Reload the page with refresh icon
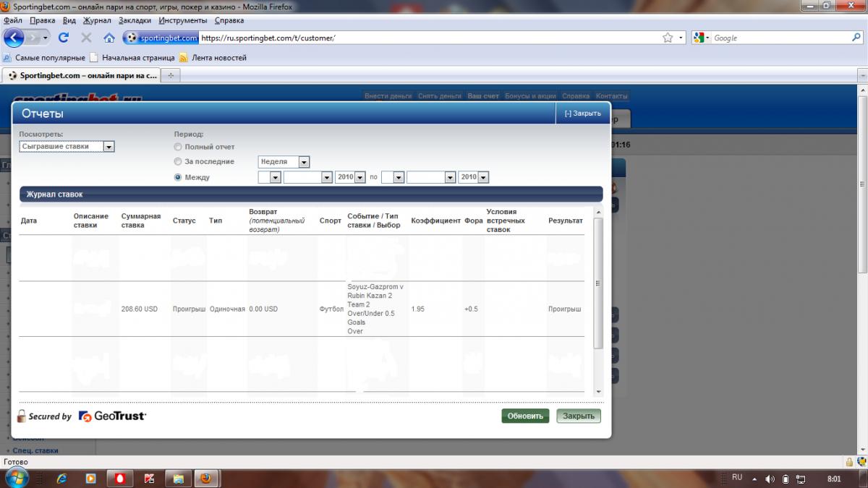The height and width of the screenshot is (488, 868). tap(64, 38)
